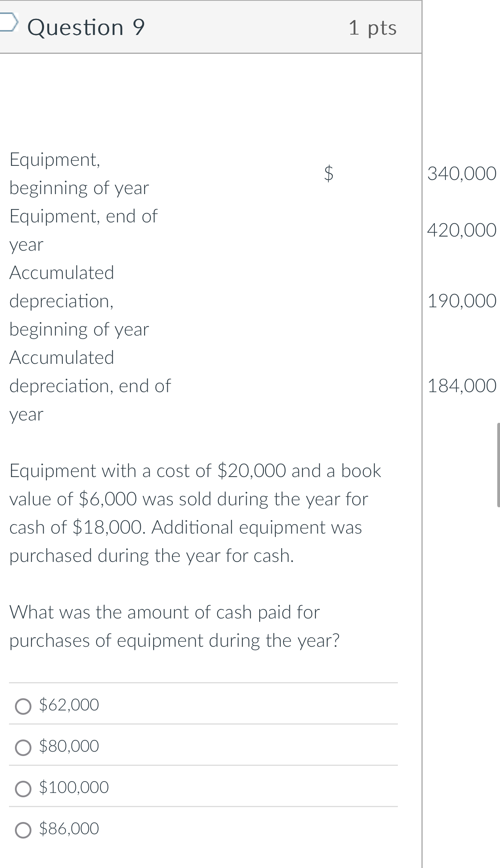Select the $62,000 radio button
Viewport: 500px width, 868px height.
(x=23, y=706)
